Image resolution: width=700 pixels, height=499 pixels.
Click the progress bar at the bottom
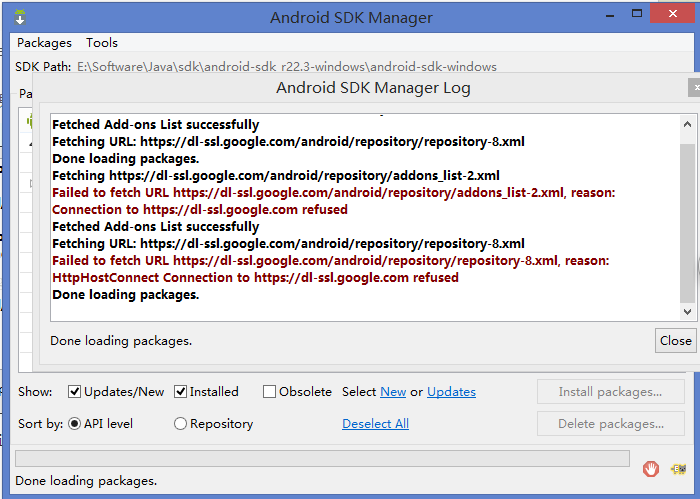[x=322, y=458]
